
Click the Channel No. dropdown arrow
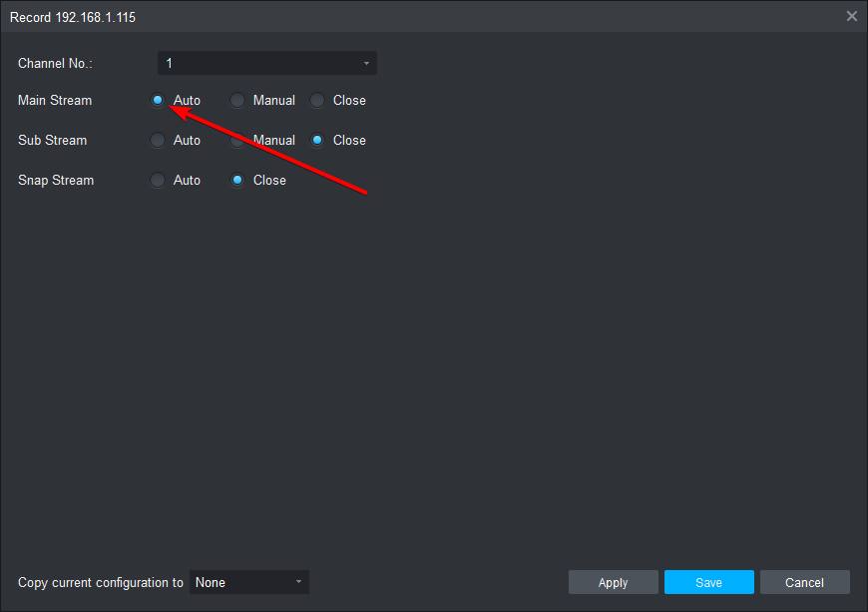click(366, 63)
